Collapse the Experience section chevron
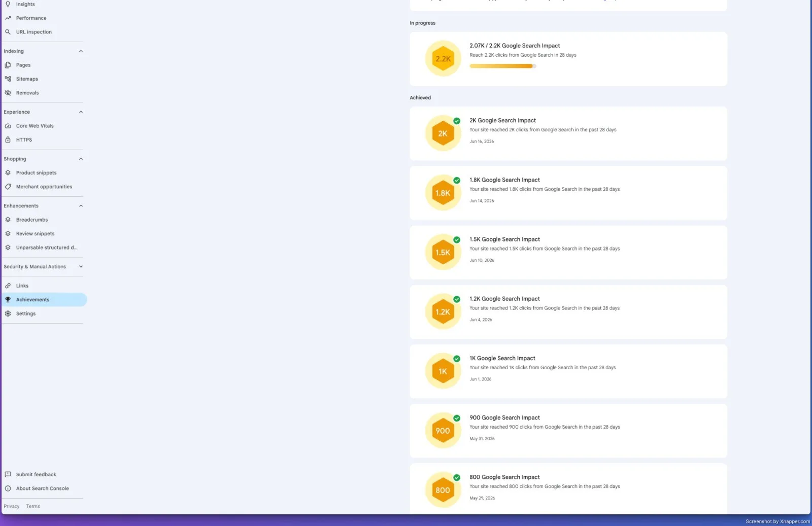The width and height of the screenshot is (812, 526). coord(81,112)
